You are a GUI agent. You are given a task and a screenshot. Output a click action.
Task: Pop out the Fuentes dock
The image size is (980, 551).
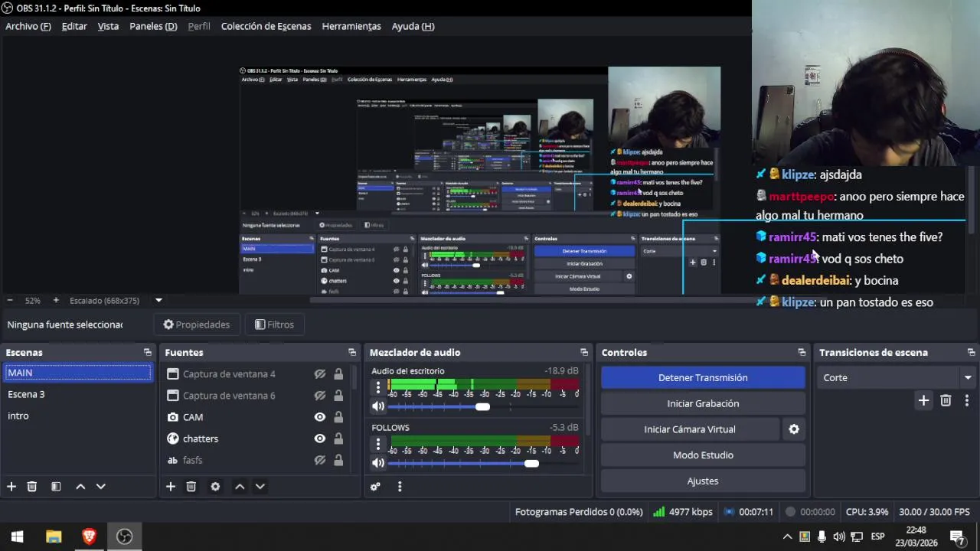point(352,353)
